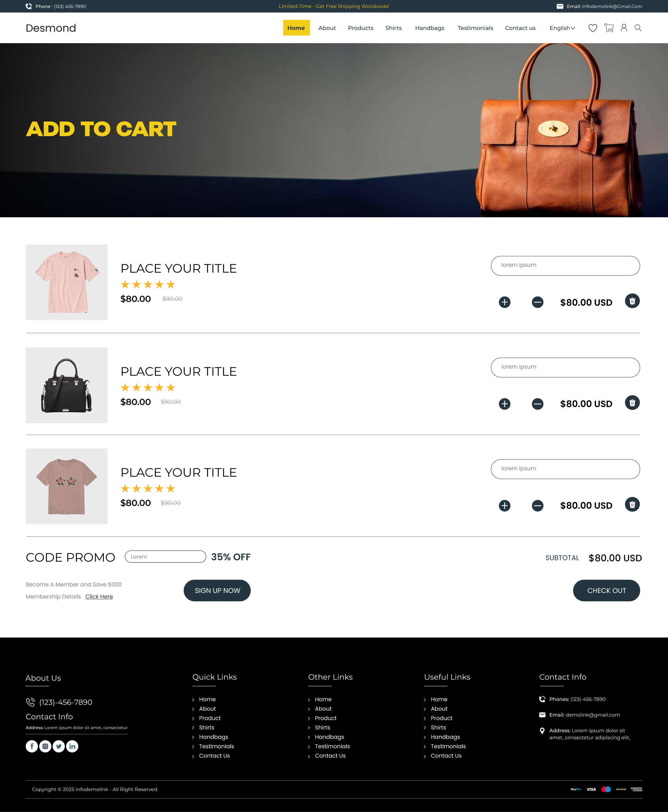The width and height of the screenshot is (668, 812).
Task: Increase quantity of the brown shirt item
Action: (504, 506)
